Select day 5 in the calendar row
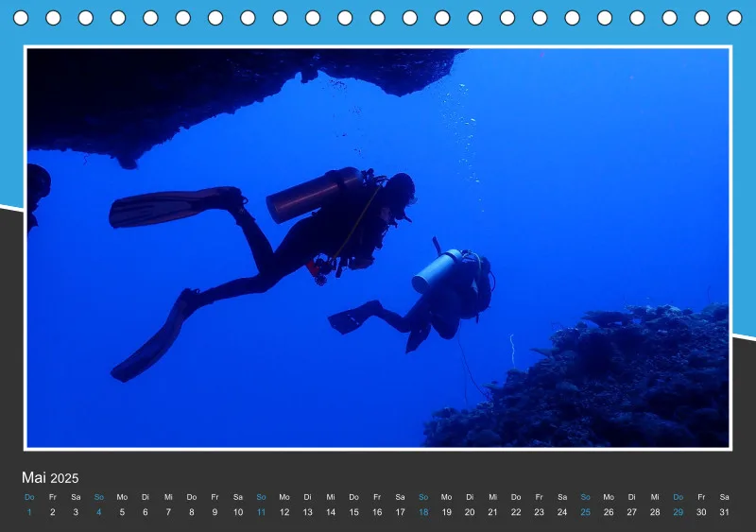The width and height of the screenshot is (756, 532). pos(122,512)
